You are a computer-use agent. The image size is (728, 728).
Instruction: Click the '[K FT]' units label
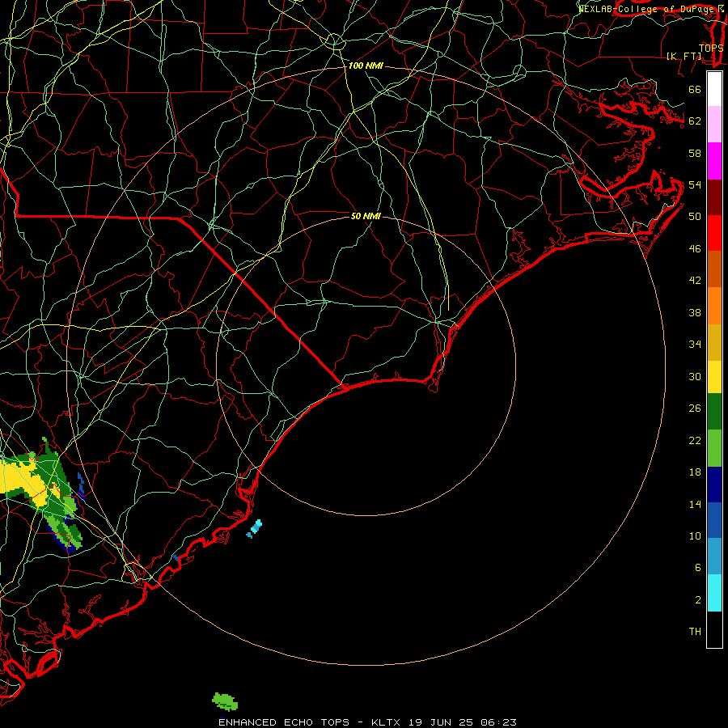(684, 56)
